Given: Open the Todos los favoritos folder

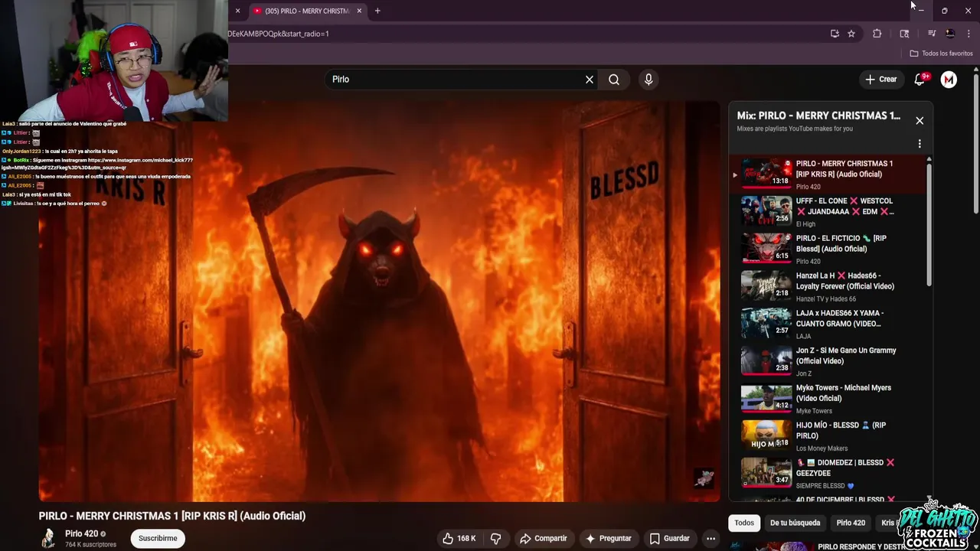Looking at the screenshot, I should 941,54.
